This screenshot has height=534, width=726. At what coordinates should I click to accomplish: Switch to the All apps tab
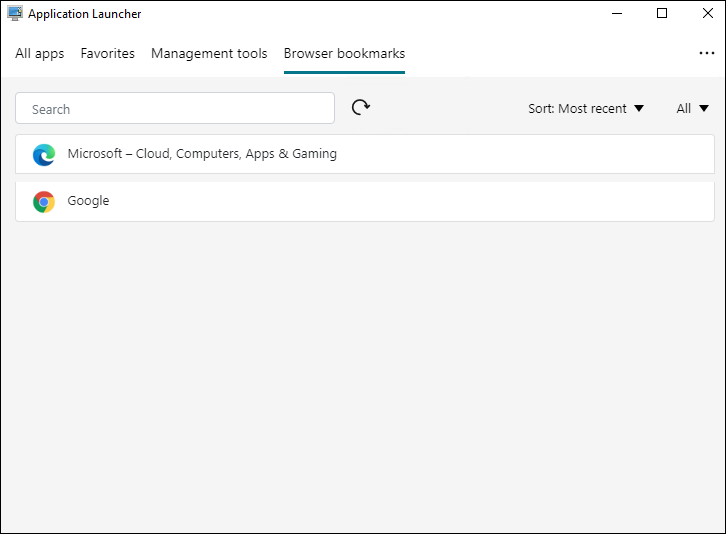(39, 54)
